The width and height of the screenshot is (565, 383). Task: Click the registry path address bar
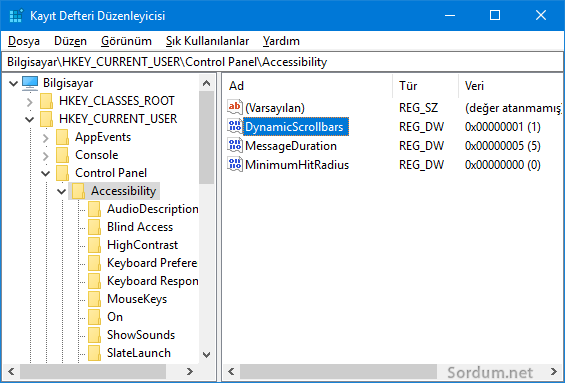point(282,62)
